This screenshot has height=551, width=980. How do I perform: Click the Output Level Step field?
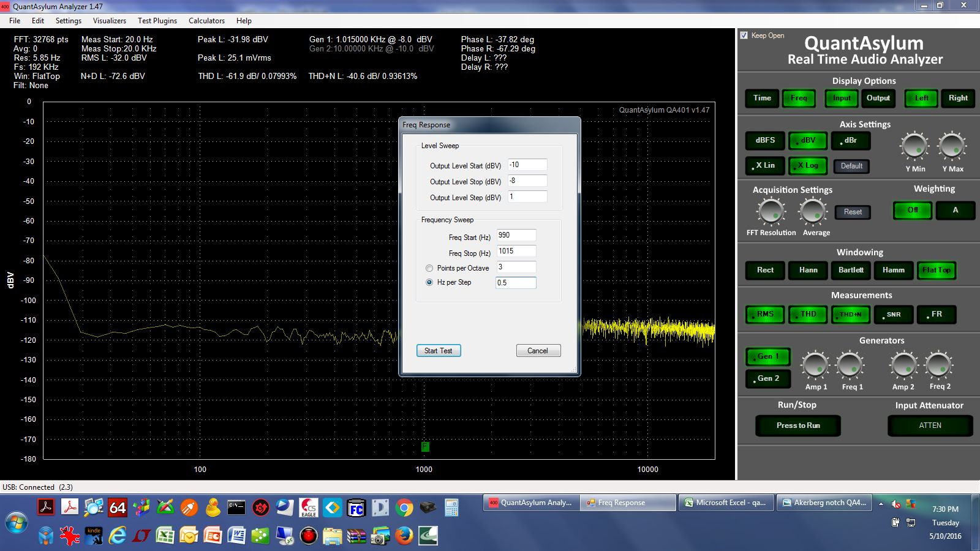pos(527,197)
